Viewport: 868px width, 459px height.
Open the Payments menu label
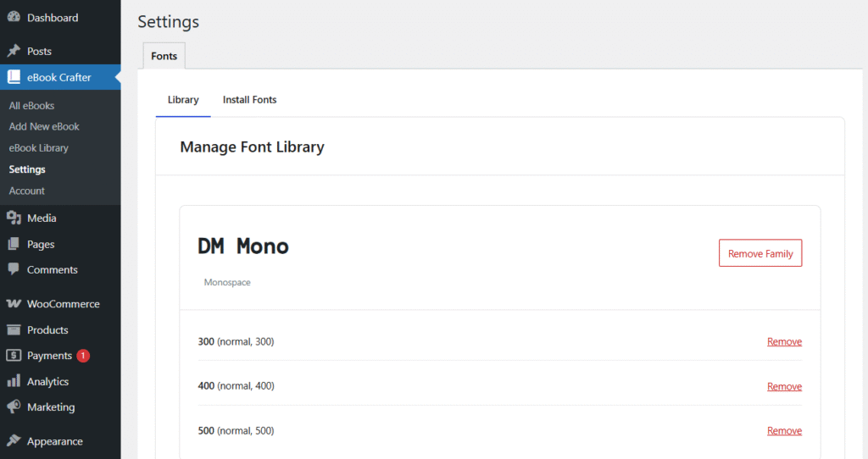[x=50, y=356]
